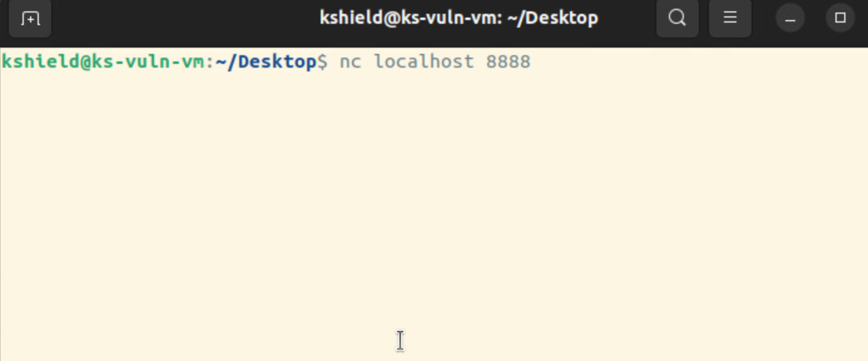
Task: Select the kshield username in the prompt
Action: [41, 62]
